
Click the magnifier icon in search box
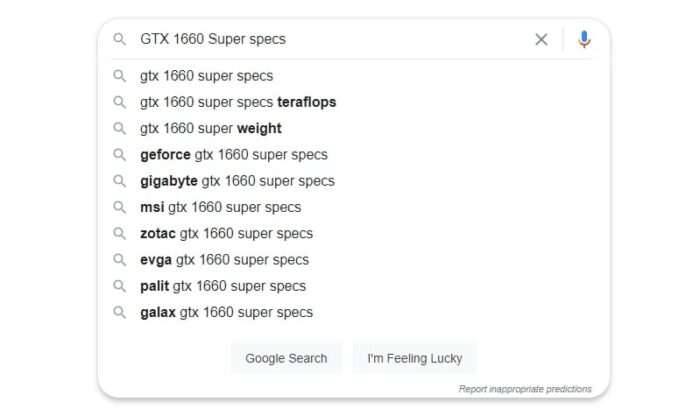(x=119, y=39)
